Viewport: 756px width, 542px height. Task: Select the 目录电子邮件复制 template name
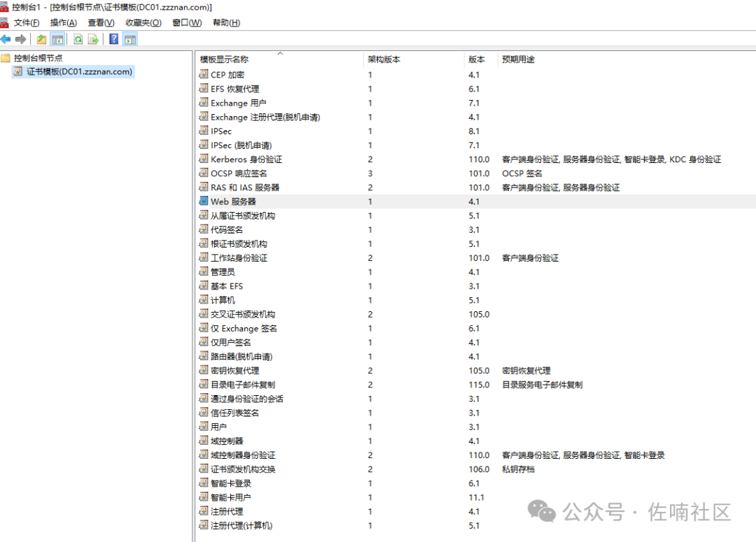click(x=243, y=385)
